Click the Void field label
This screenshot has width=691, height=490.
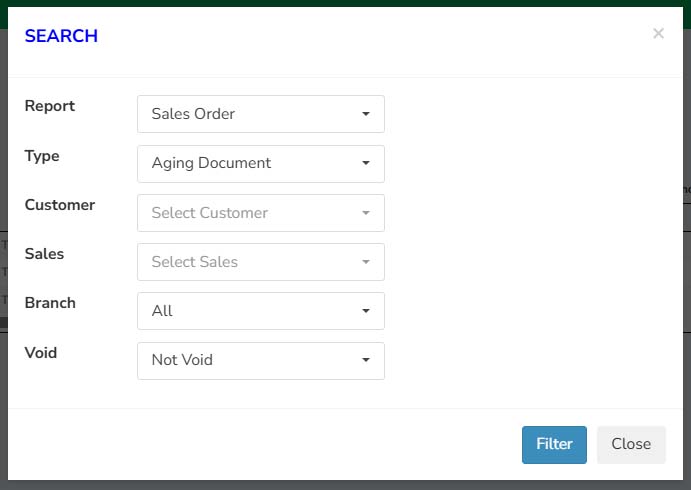point(41,353)
